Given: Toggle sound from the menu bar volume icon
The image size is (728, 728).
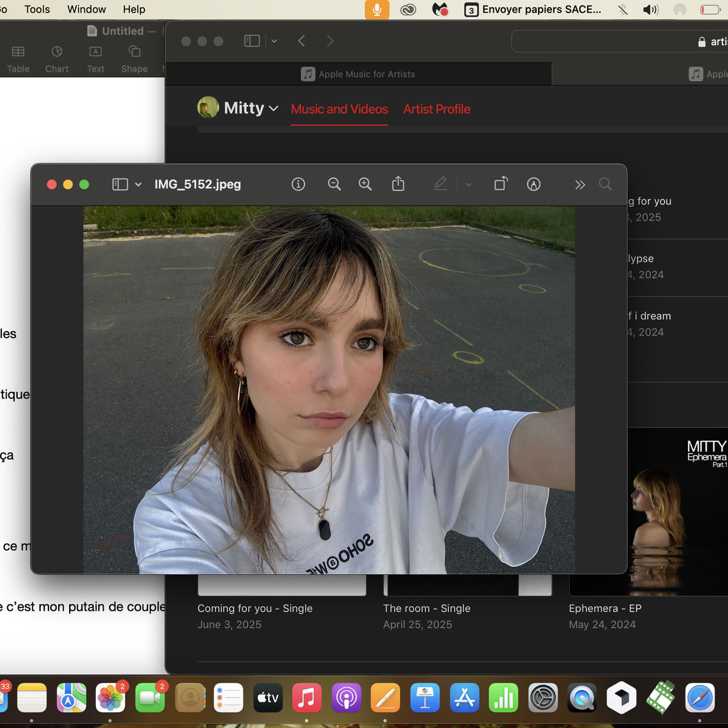Looking at the screenshot, I should 650,10.
